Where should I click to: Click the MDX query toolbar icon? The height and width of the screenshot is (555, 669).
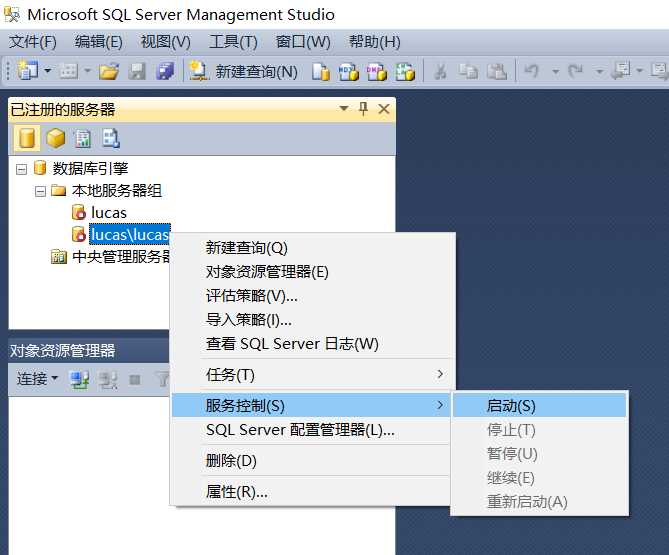tap(349, 71)
